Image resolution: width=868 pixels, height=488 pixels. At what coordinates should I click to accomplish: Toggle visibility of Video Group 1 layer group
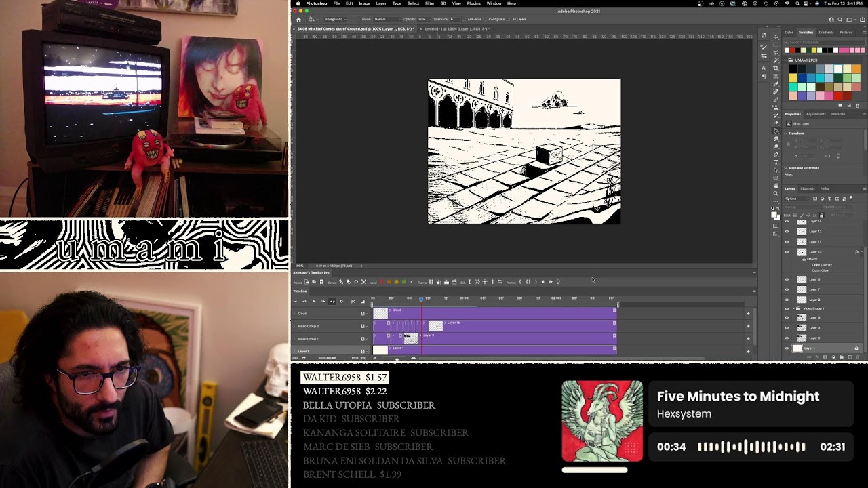coord(787,308)
